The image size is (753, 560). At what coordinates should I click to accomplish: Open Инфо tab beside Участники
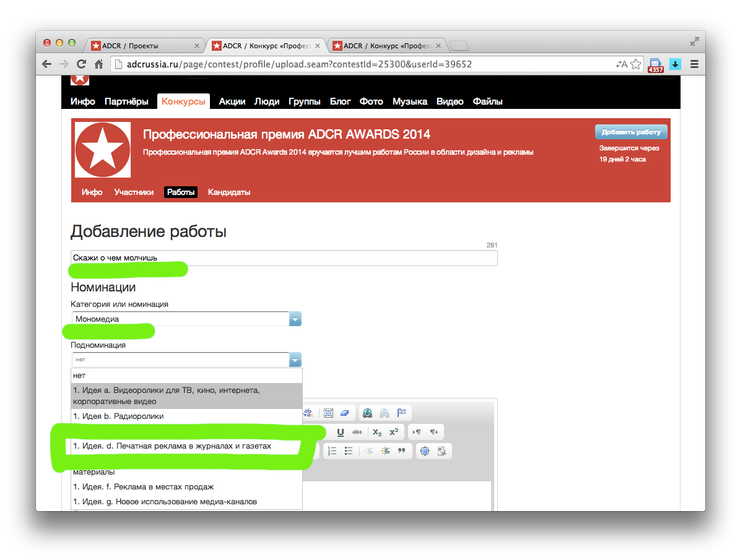92,192
